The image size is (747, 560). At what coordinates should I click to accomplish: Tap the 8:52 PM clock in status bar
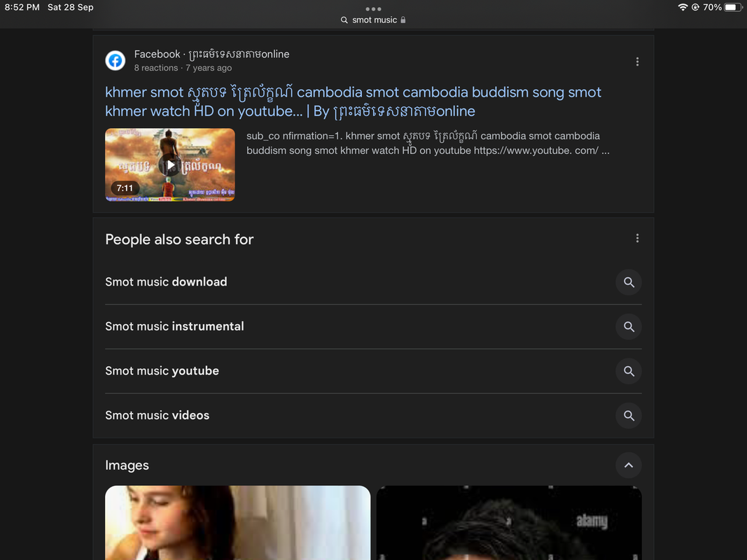click(22, 7)
